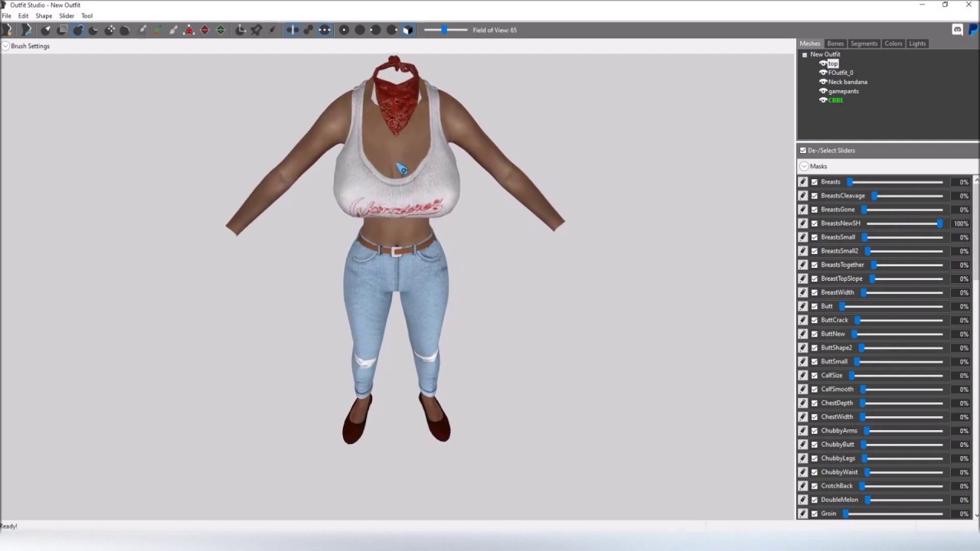Hide the top mesh with its eye icon
The image size is (980, 551).
(823, 64)
